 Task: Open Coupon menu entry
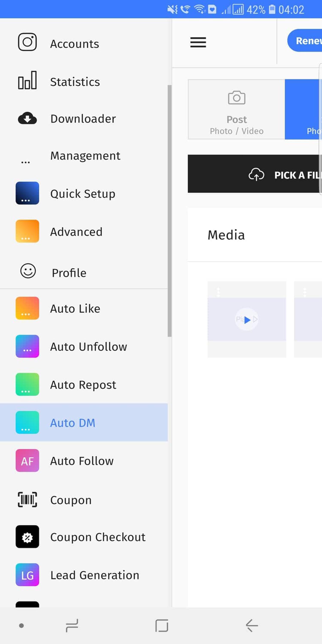coord(84,500)
